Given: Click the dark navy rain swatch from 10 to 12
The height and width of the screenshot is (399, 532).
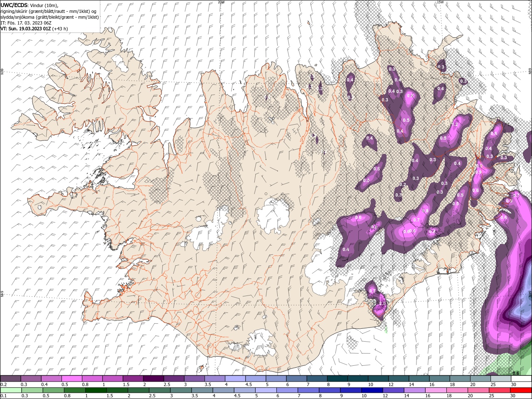Looking at the screenshot, I should [x=372, y=390].
